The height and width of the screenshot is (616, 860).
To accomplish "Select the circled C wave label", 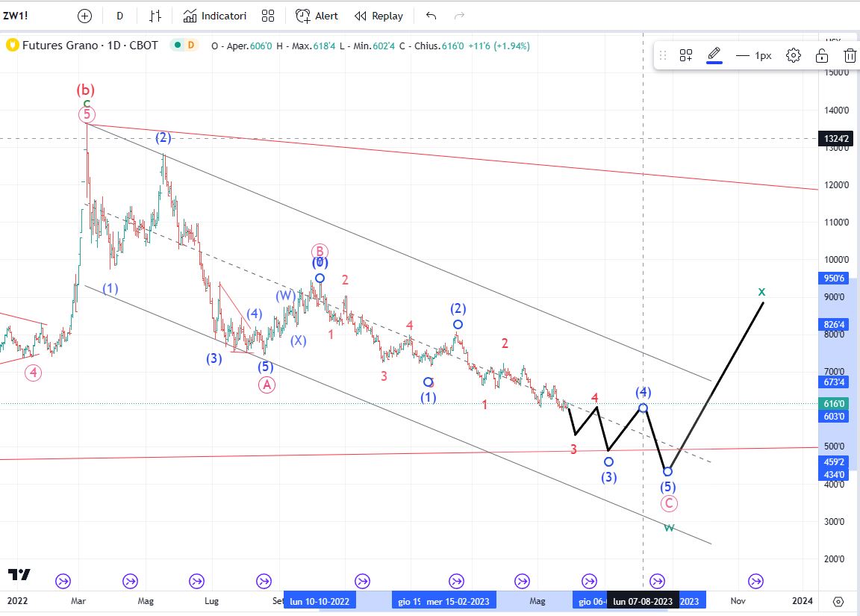I will pos(669,503).
